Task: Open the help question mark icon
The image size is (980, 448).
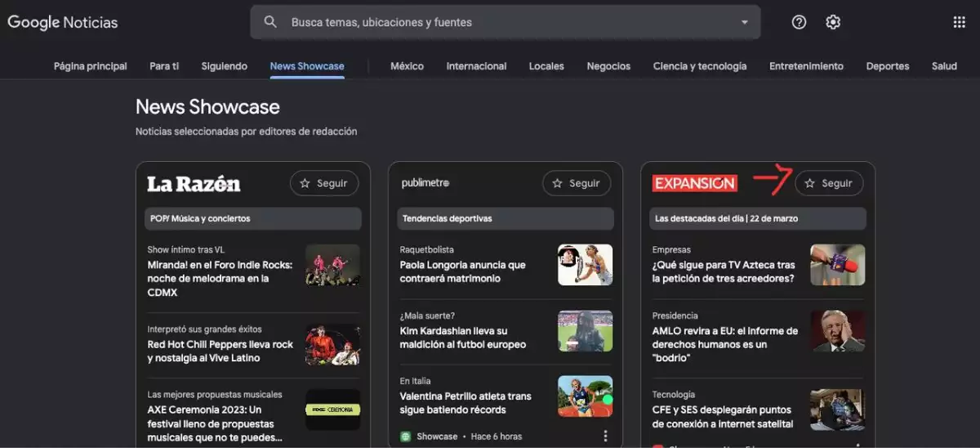Action: pyautogui.click(x=800, y=22)
